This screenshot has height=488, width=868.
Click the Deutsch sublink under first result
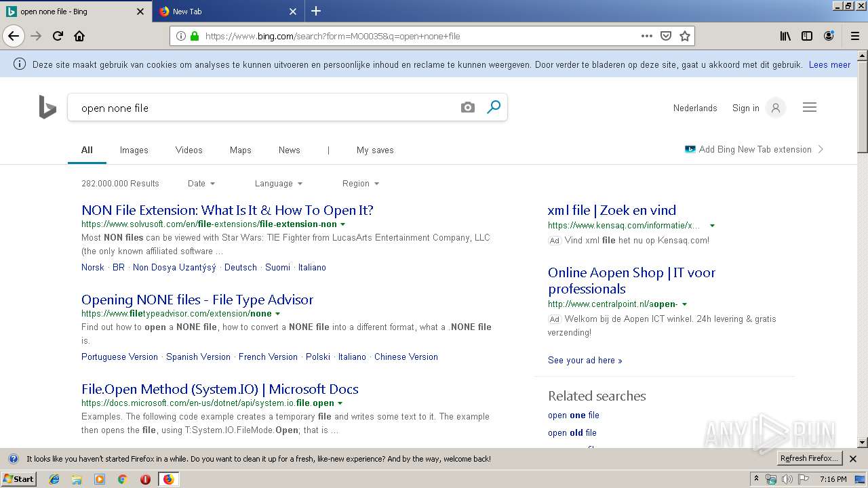[x=241, y=268]
